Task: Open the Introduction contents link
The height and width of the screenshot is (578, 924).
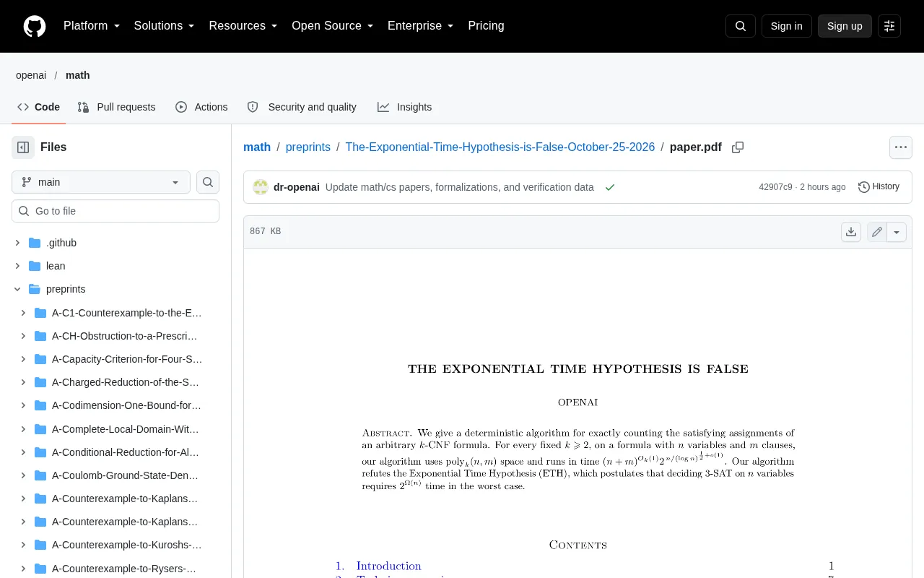Action: pos(388,566)
